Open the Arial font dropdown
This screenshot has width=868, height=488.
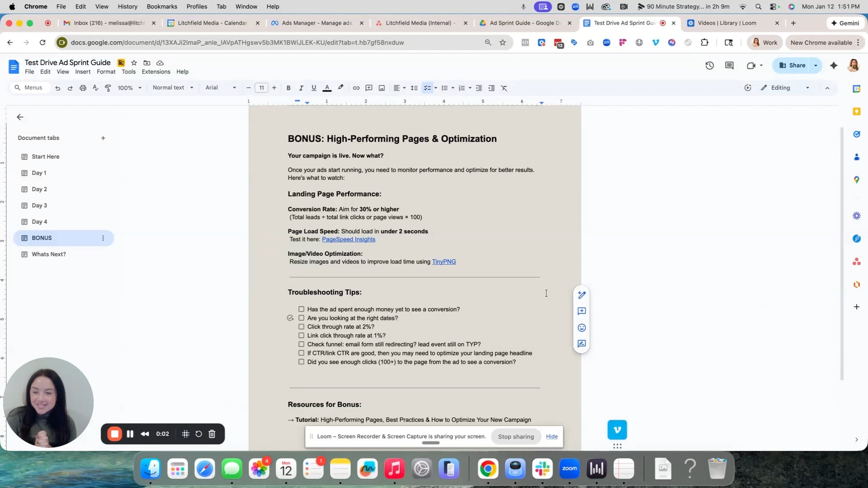point(221,88)
